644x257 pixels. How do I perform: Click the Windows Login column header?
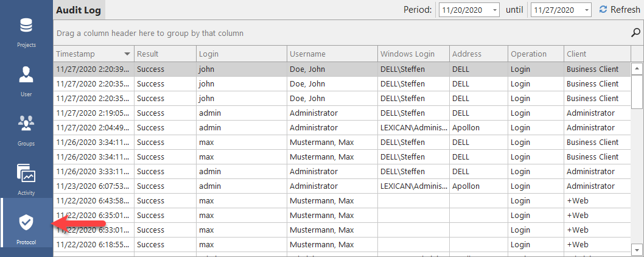coord(413,54)
